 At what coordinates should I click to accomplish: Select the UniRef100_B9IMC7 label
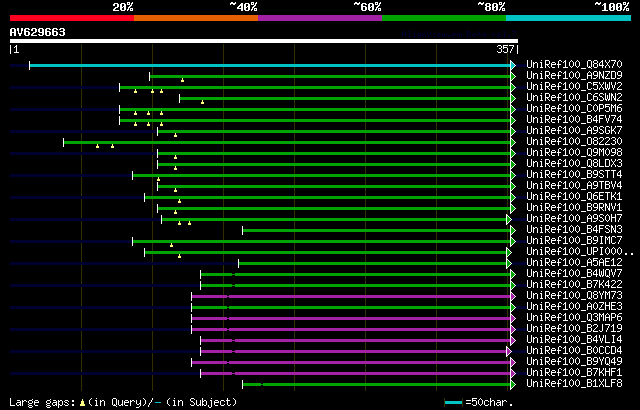click(574, 241)
